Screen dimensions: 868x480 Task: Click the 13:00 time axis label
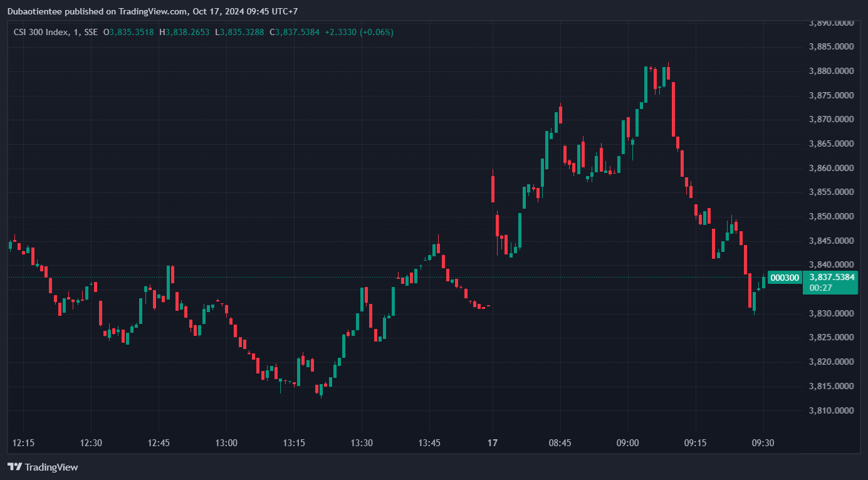(x=226, y=443)
